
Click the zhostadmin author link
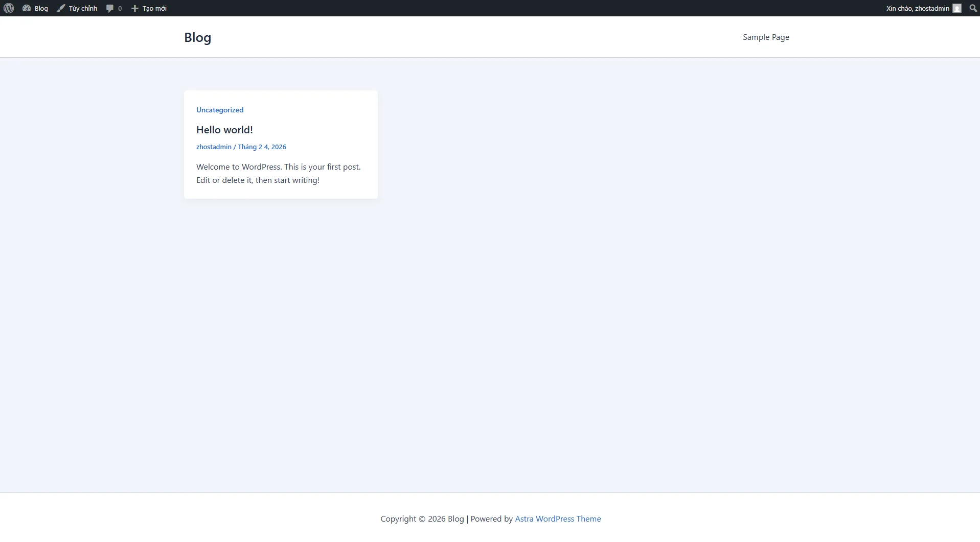click(x=214, y=147)
